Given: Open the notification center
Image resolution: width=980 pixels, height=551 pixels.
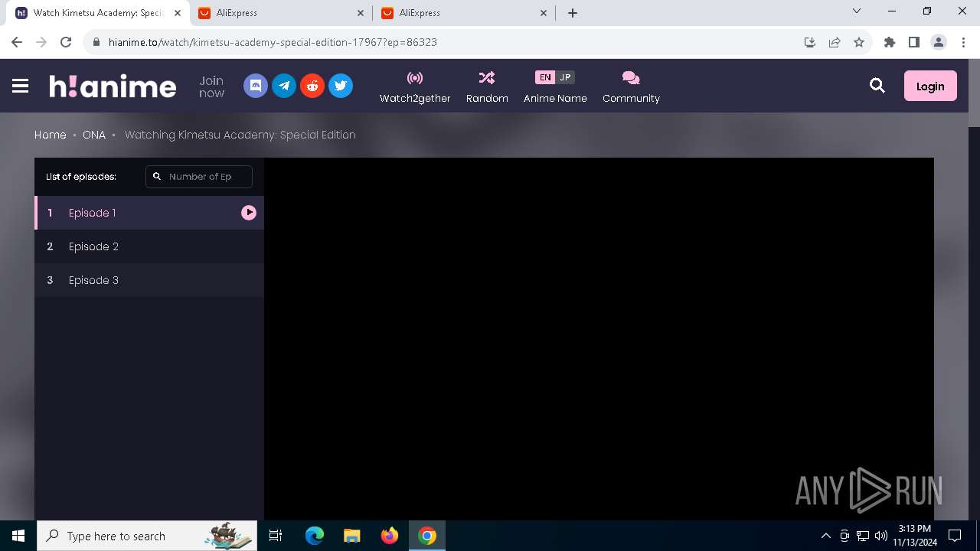Looking at the screenshot, I should click(x=955, y=536).
